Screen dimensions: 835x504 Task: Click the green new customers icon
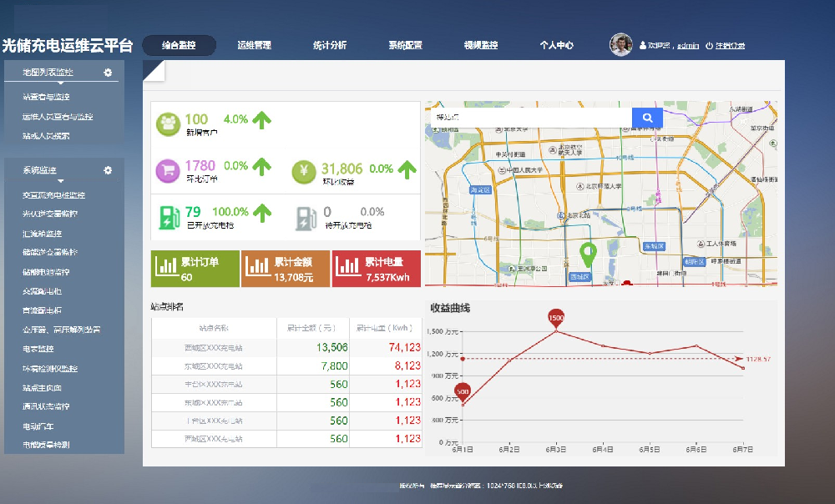click(x=168, y=123)
